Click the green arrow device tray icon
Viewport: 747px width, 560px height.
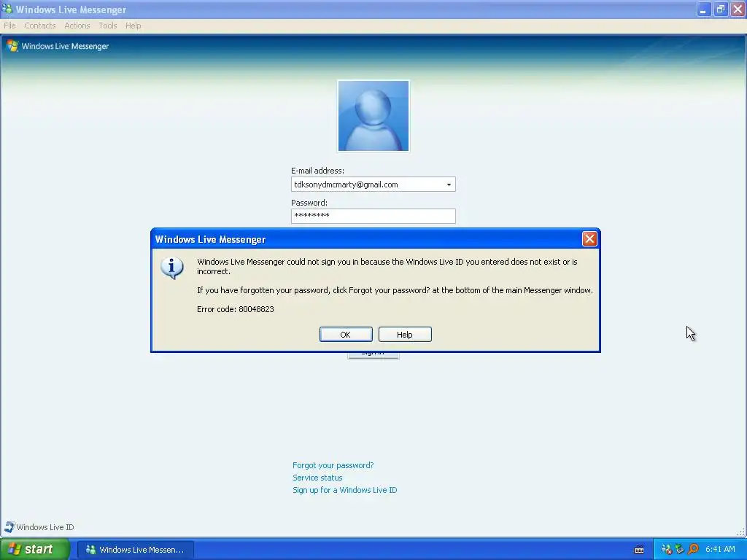(680, 550)
